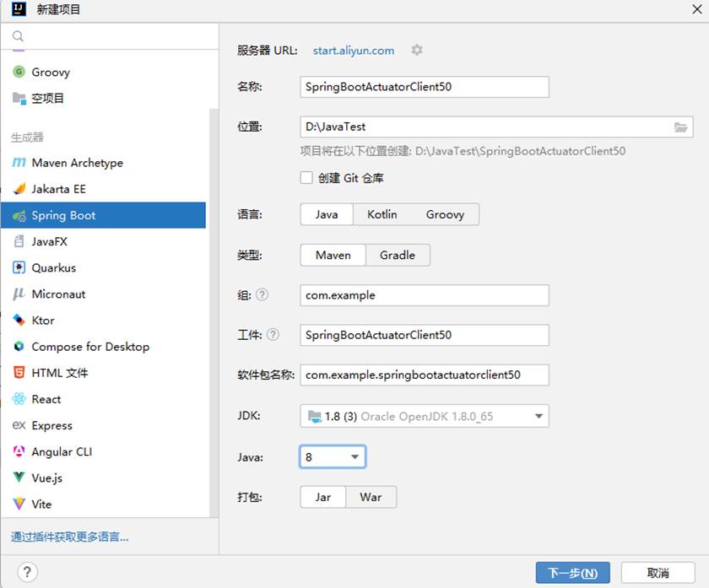Select Groovy language option
The height and width of the screenshot is (588, 709).
coord(445,214)
